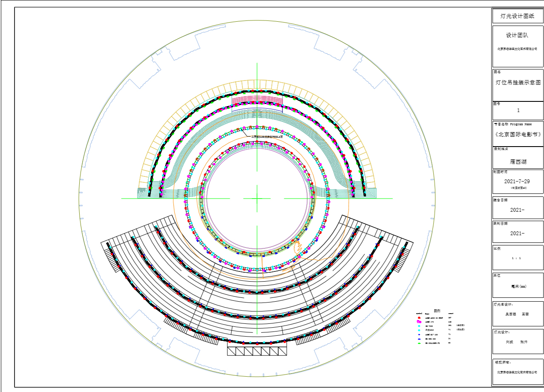This screenshot has height=392, width=544.
Task: Pick the green cross legend symbol
Action: [x=420, y=343]
